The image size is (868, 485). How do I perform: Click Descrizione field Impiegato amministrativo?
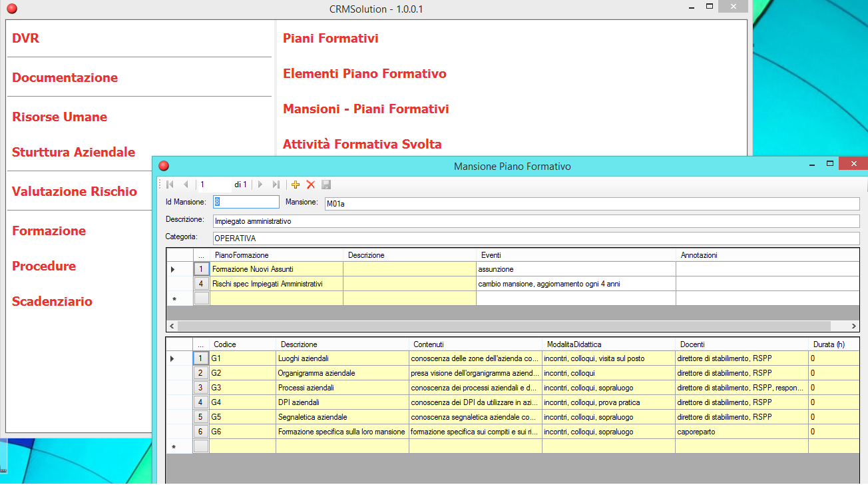click(x=536, y=221)
